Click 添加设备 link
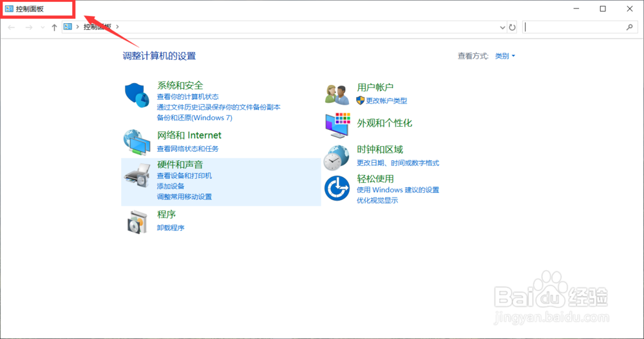This screenshot has width=644, height=339. 171,187
